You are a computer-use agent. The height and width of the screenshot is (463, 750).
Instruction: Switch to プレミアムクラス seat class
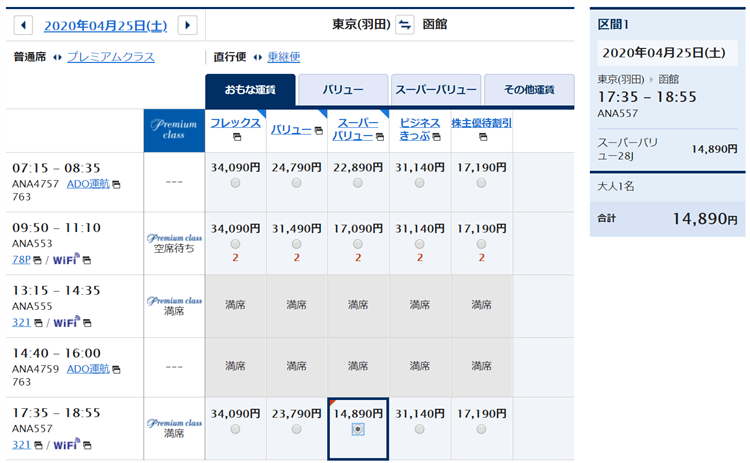point(110,57)
